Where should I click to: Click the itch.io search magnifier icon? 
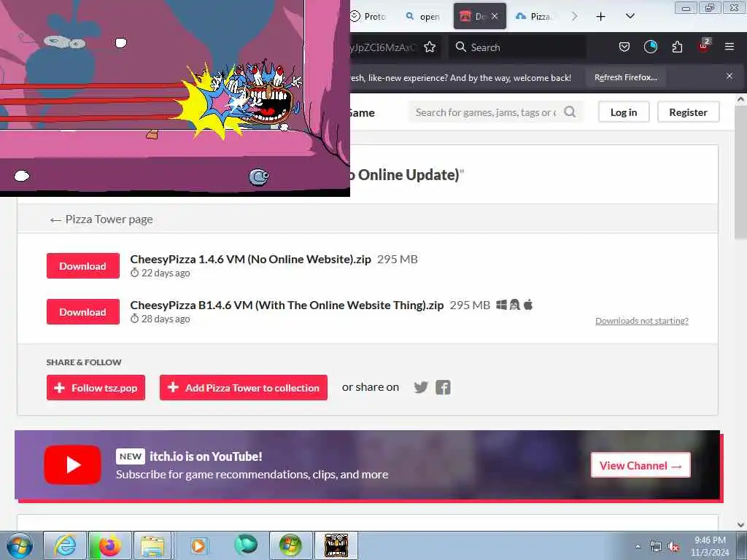click(570, 112)
